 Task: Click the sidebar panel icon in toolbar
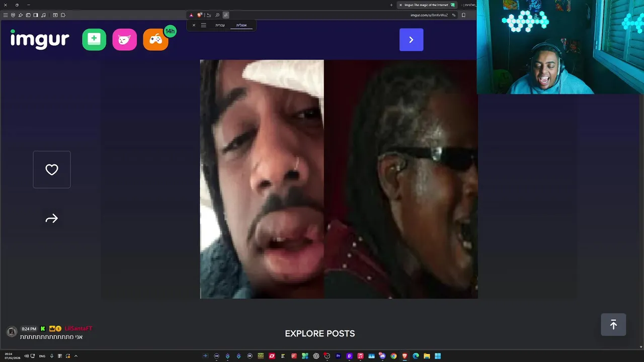coord(28,15)
